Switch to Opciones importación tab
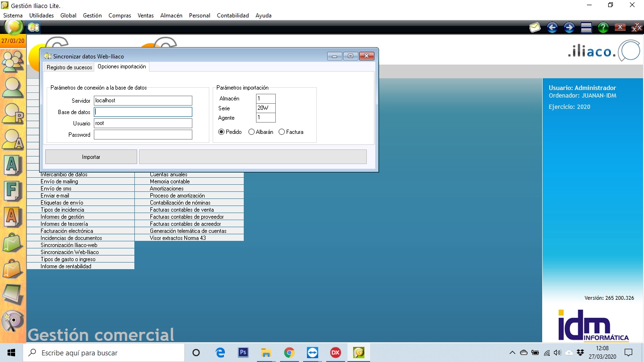Viewport: 644px width, 362px height. pyautogui.click(x=122, y=66)
